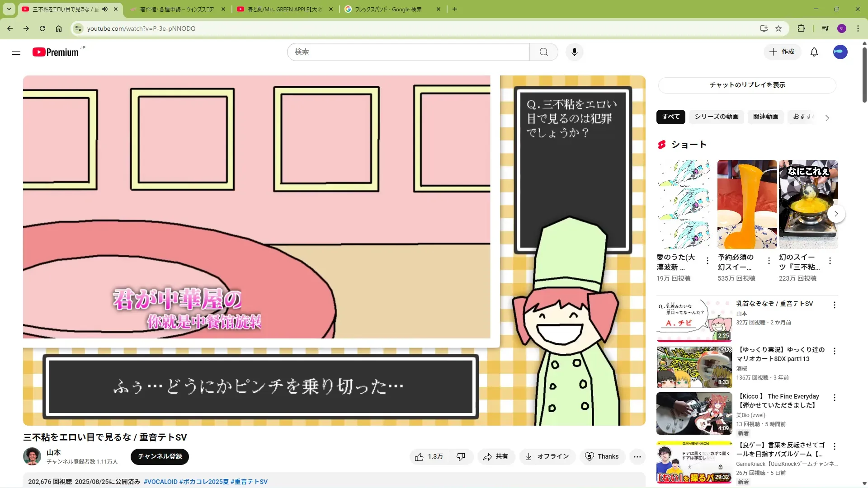Open the three-dot more actions button

click(x=637, y=457)
